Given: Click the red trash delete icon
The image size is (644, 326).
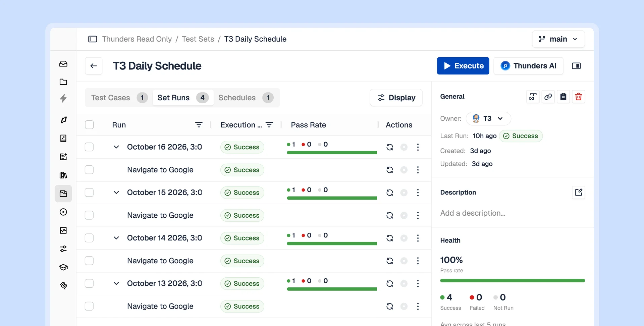Looking at the screenshot, I should [x=579, y=97].
